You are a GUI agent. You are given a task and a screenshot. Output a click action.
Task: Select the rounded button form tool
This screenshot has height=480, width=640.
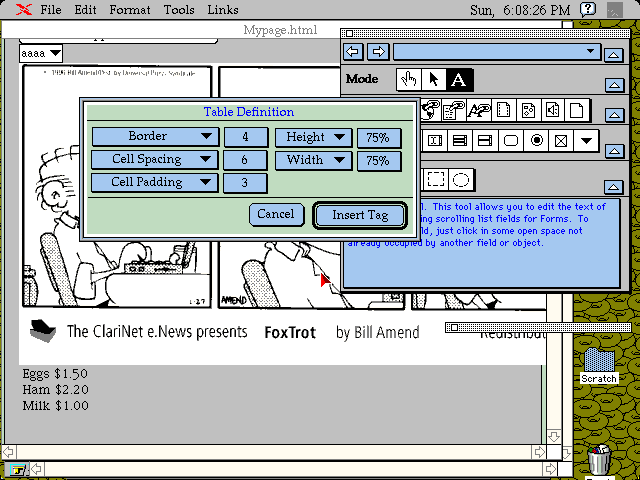pos(510,141)
